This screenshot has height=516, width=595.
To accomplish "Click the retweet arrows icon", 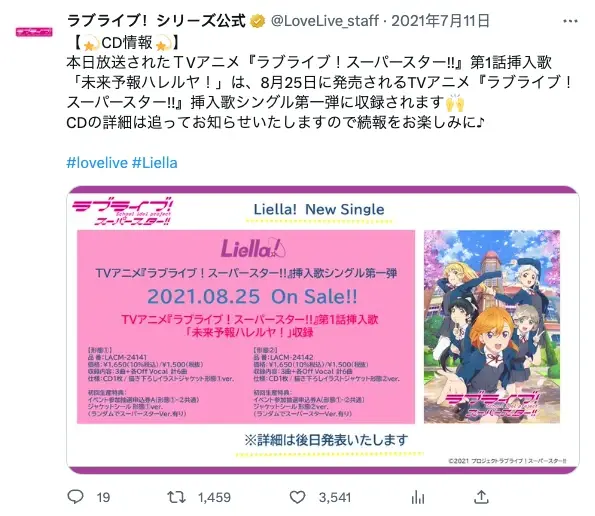I will [176, 497].
